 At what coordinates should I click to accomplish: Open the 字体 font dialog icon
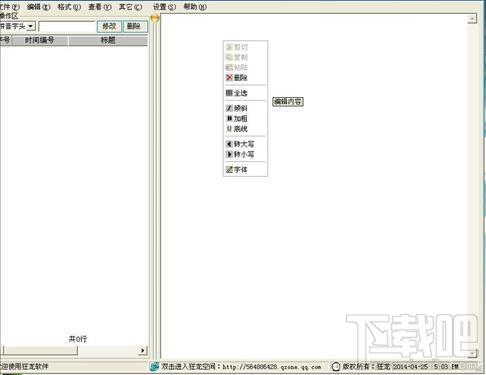[229, 170]
